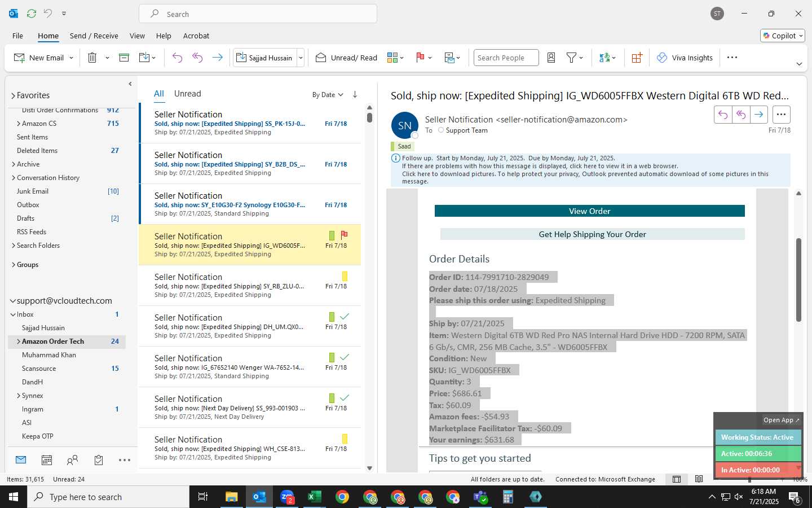Click the Move to folder icon

[144, 58]
